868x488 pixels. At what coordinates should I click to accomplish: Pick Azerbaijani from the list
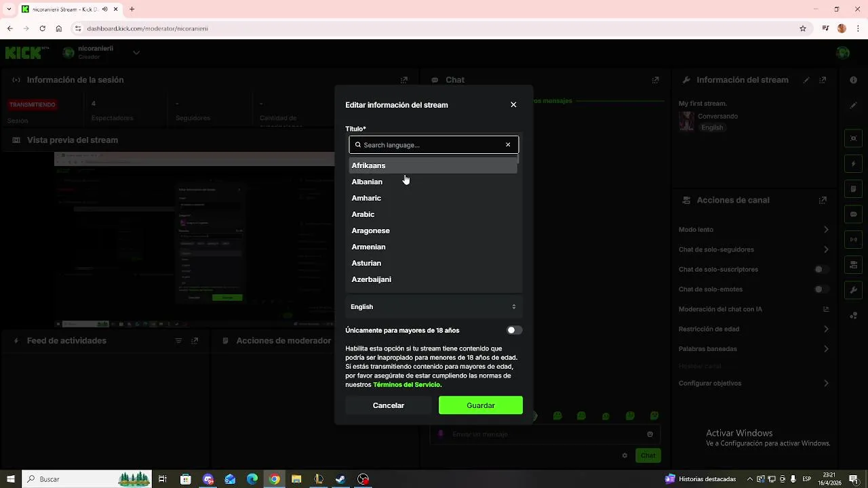(x=433, y=279)
